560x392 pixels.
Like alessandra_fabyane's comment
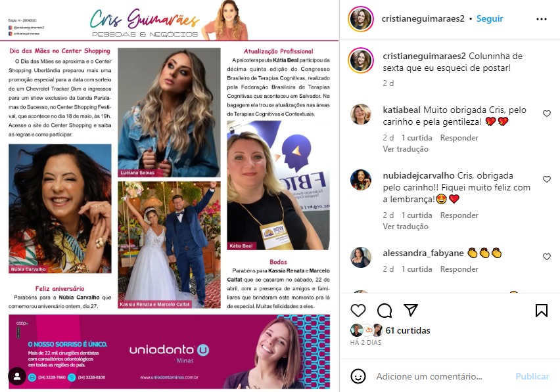click(x=547, y=257)
